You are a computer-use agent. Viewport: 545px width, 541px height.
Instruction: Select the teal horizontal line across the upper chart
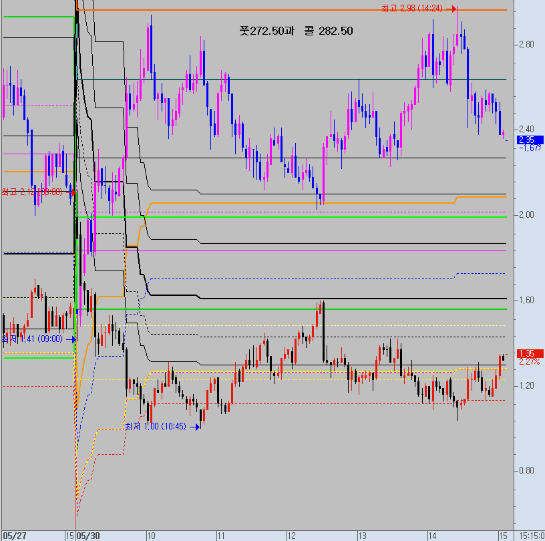[x=292, y=80]
